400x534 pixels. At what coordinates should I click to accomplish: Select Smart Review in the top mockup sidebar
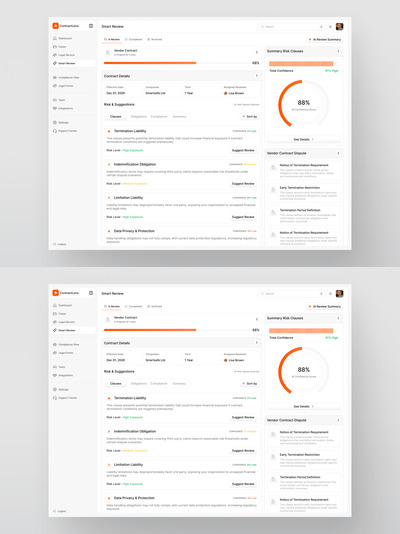coord(74,63)
